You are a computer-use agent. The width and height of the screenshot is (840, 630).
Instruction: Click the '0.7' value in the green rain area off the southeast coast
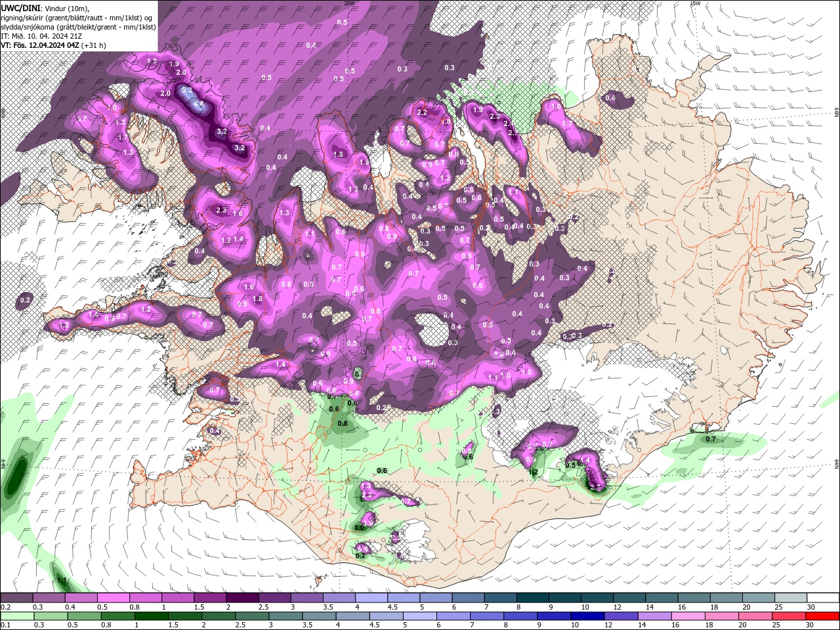pyautogui.click(x=710, y=440)
